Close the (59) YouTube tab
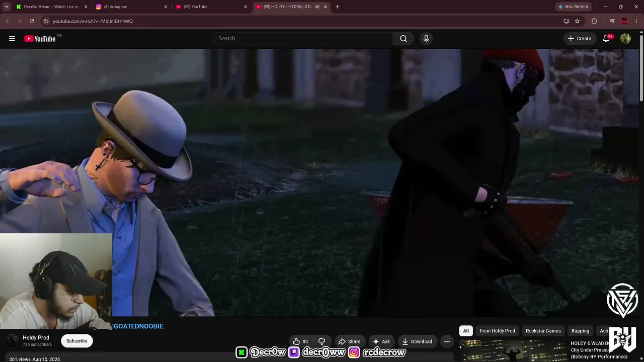The height and width of the screenshot is (362, 644). (246, 7)
